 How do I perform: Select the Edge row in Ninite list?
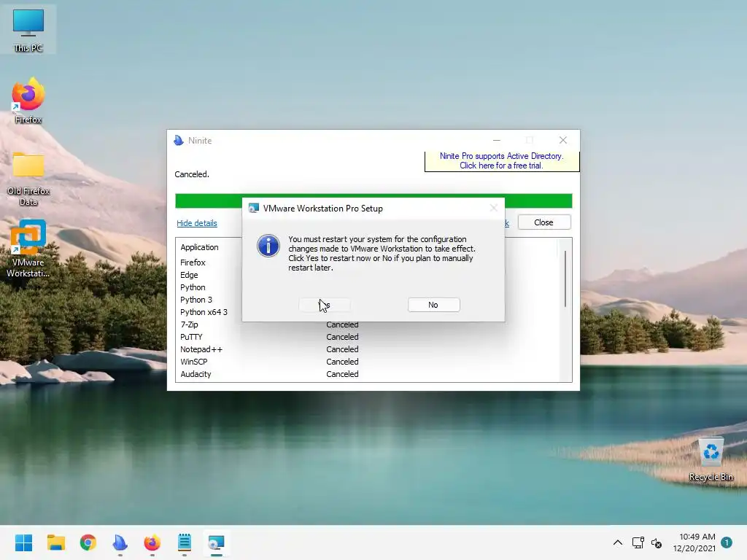pyautogui.click(x=189, y=275)
